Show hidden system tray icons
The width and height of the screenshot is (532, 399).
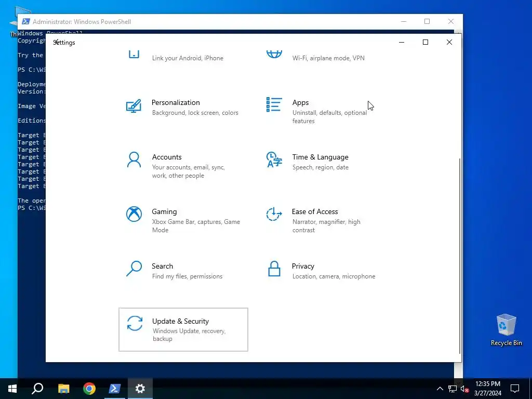440,389
